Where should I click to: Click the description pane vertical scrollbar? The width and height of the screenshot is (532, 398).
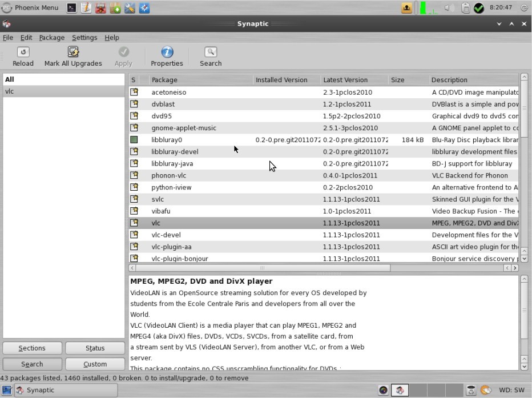click(x=524, y=311)
